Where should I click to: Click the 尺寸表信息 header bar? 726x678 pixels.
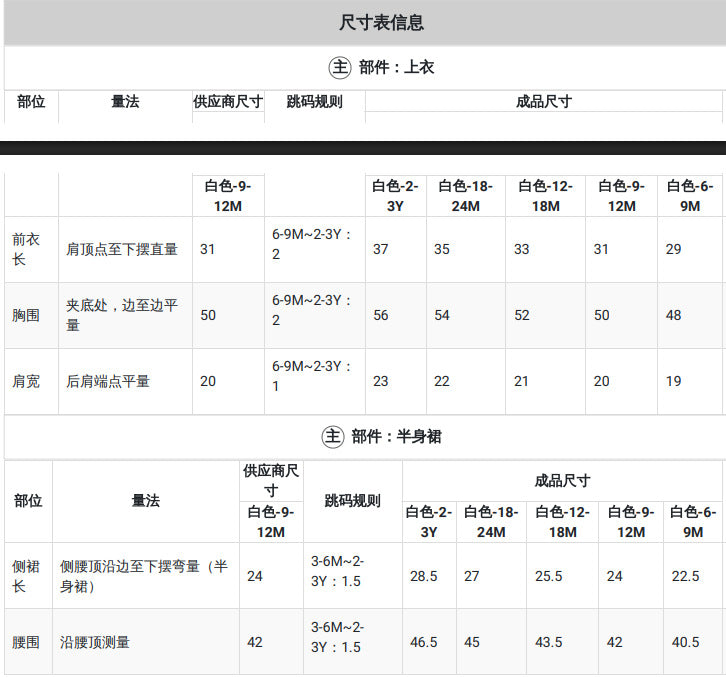coord(365,23)
